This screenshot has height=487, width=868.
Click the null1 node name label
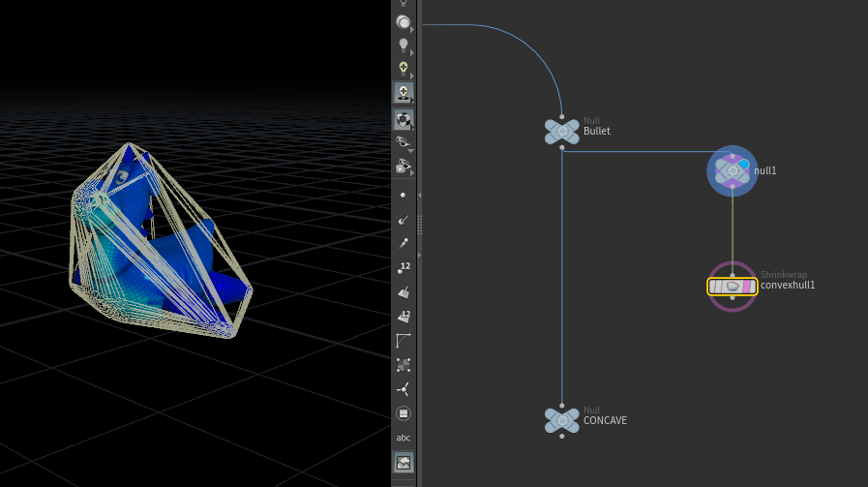pos(765,171)
